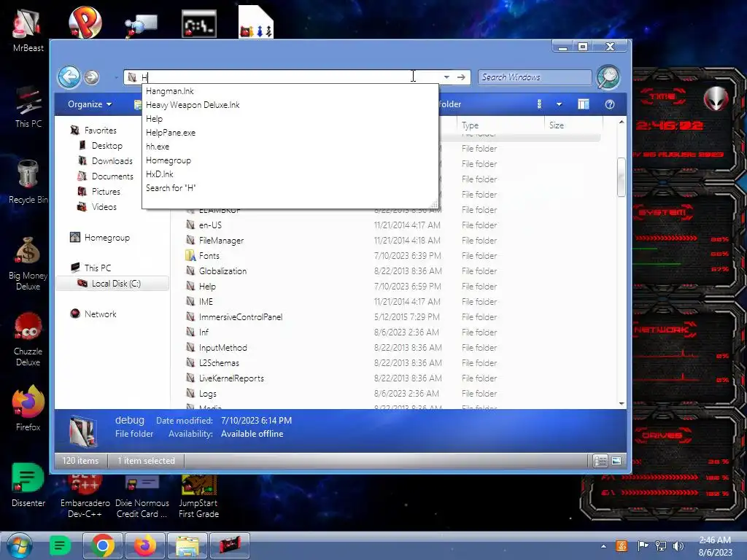Select the Globalization folder
The height and width of the screenshot is (560, 747).
click(222, 271)
